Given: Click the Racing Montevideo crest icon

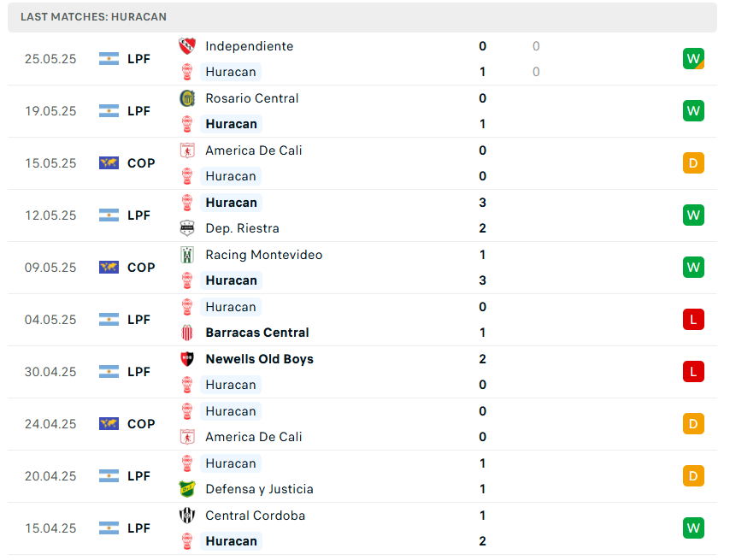Looking at the screenshot, I should [x=186, y=255].
